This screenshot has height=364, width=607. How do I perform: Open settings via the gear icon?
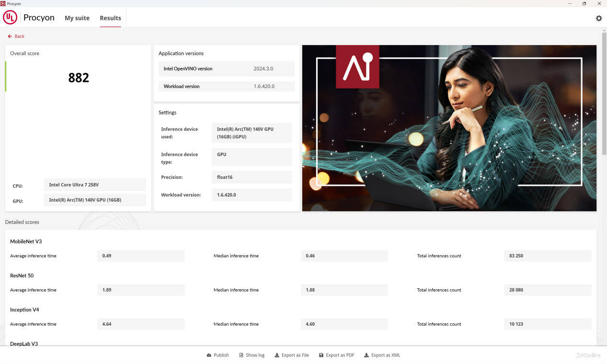click(598, 18)
